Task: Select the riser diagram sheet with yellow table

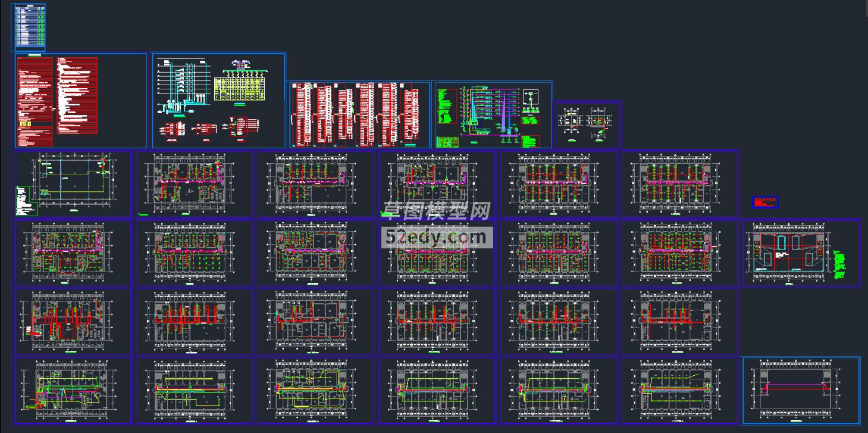Action: point(219,100)
